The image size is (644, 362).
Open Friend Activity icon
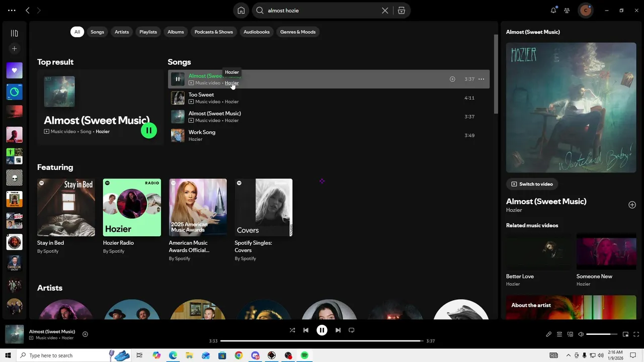pos(567,10)
